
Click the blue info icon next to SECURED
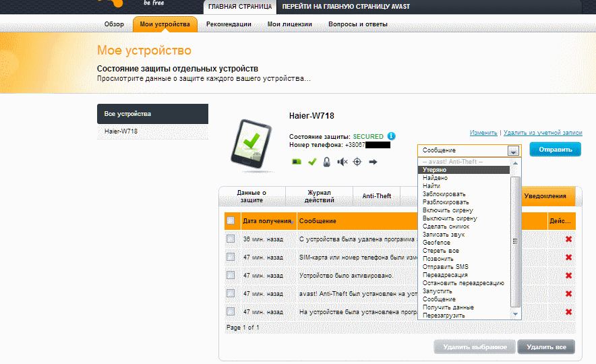pyautogui.click(x=391, y=136)
